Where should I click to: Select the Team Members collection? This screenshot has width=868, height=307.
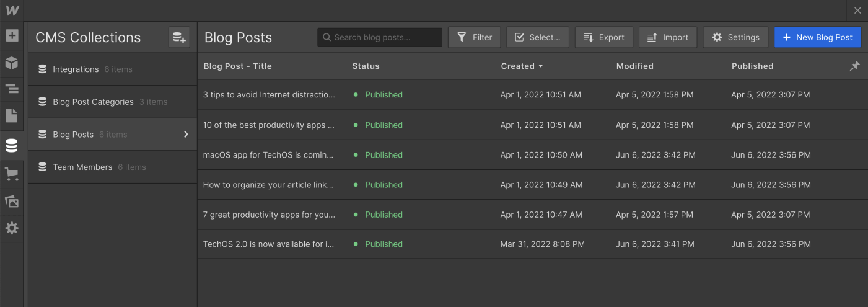click(x=82, y=167)
